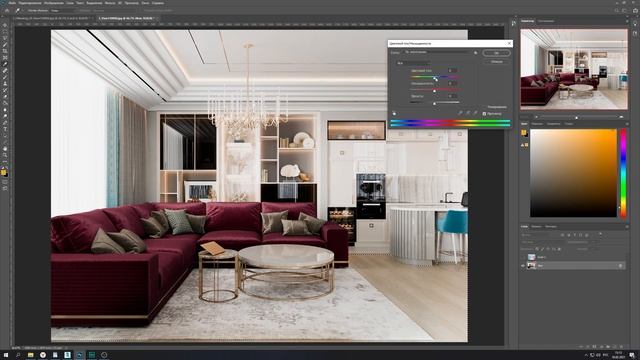Screen dimensions: 640x360
Task: Switch to the Образцы tab
Action: 537,124
